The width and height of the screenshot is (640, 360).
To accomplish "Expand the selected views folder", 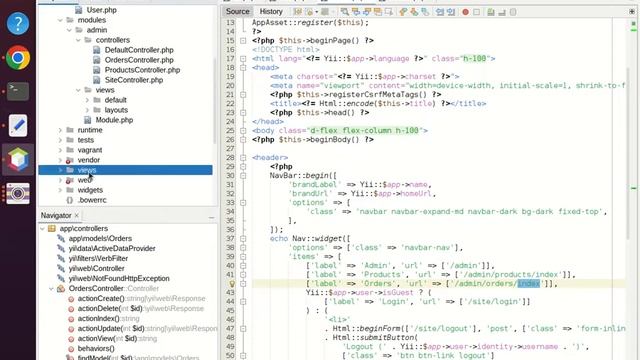I will coord(60,170).
